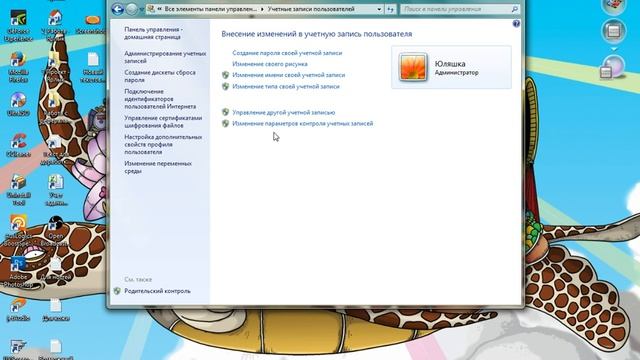Click the small down arrow between the desktop gadgets

tap(613, 49)
